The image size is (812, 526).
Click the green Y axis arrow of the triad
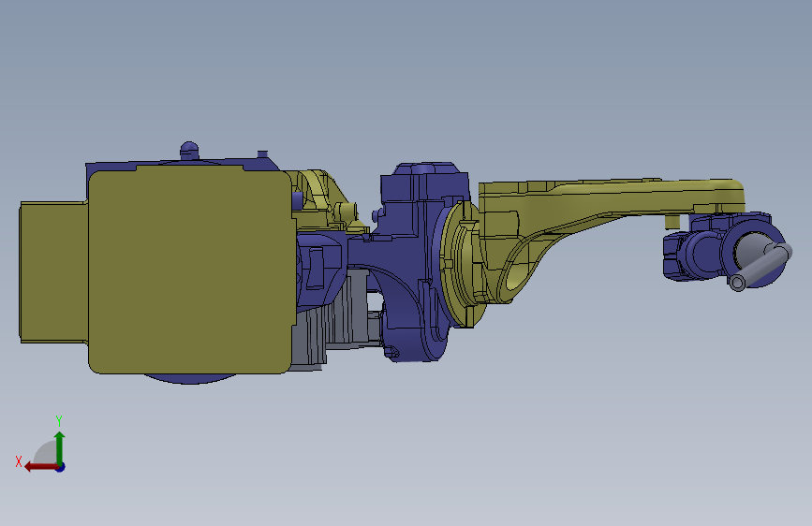pos(60,447)
